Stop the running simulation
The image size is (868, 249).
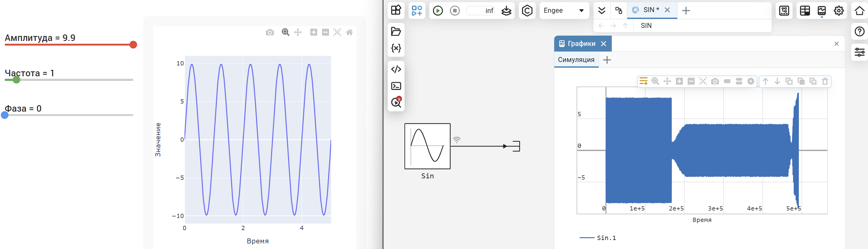click(455, 11)
